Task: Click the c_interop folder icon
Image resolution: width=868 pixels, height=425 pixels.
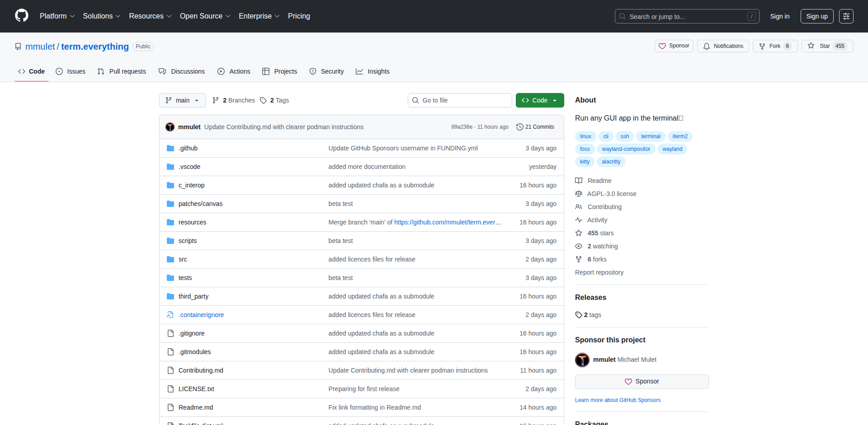Action: coord(170,185)
